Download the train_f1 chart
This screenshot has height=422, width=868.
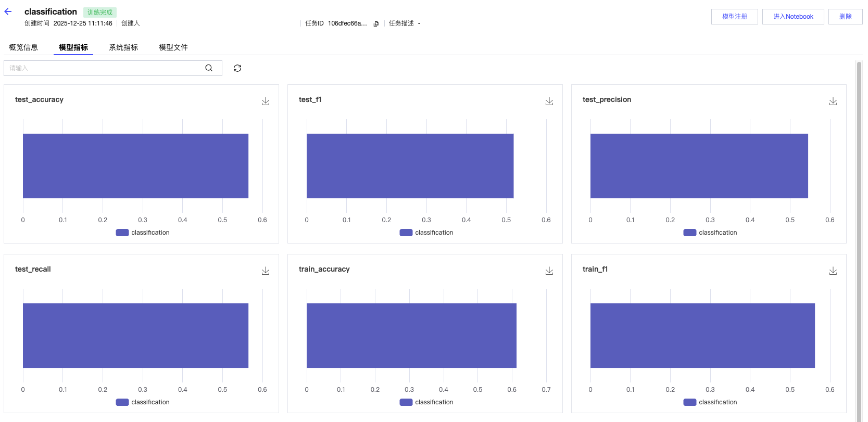(x=833, y=271)
